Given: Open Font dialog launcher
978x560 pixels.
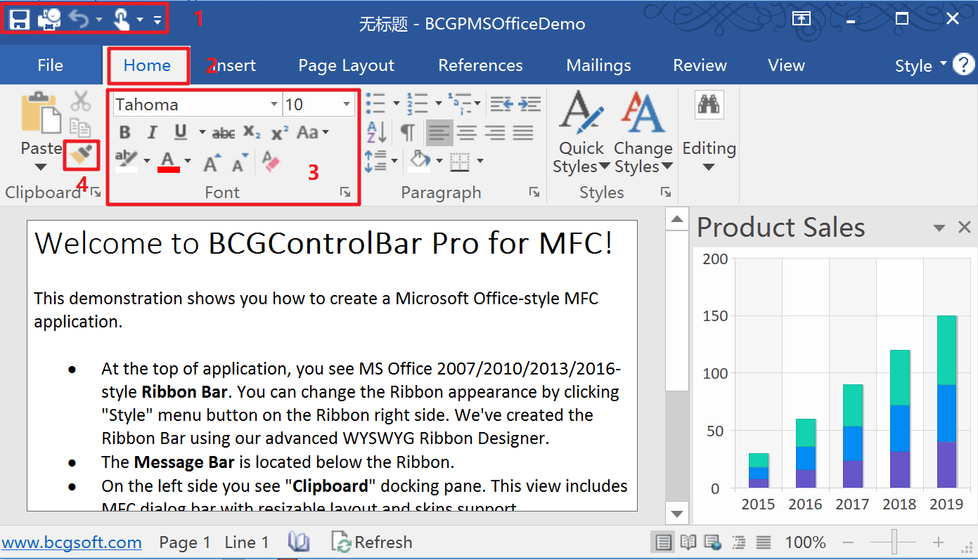Looking at the screenshot, I should [x=345, y=193].
